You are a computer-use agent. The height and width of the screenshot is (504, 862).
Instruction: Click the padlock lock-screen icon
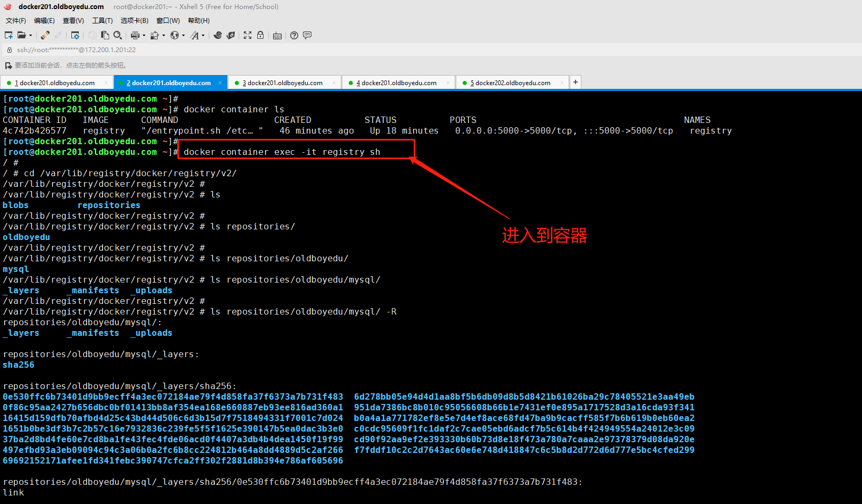(x=260, y=35)
